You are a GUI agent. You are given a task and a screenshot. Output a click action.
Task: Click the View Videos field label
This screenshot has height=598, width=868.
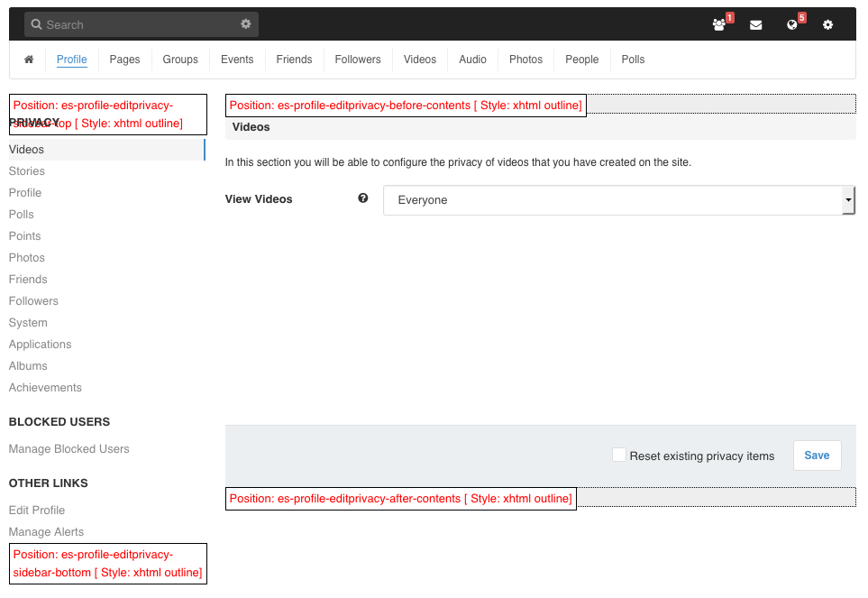[x=259, y=198]
